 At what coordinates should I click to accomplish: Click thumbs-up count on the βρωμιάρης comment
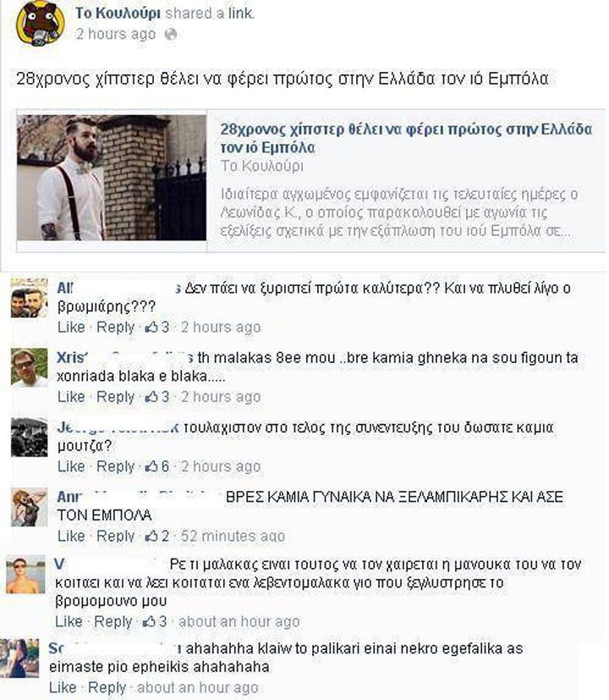(157, 327)
